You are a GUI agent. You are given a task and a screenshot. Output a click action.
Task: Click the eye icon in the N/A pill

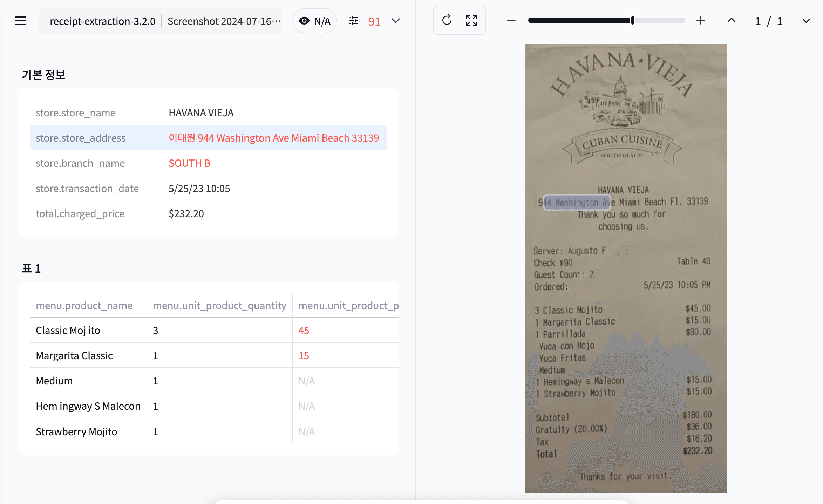(x=305, y=20)
